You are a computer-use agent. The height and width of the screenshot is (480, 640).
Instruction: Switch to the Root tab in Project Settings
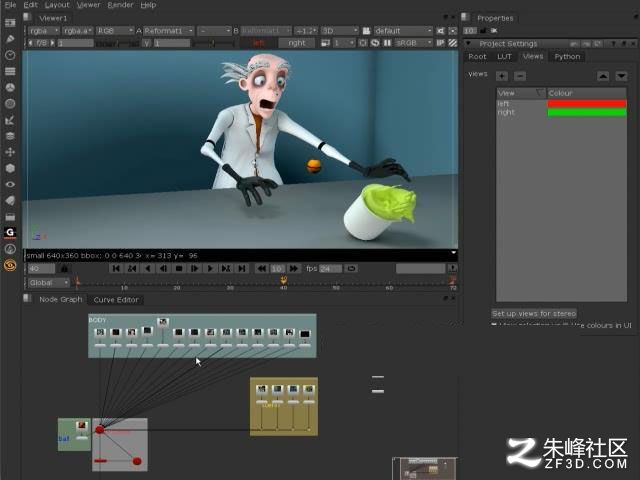pos(477,56)
